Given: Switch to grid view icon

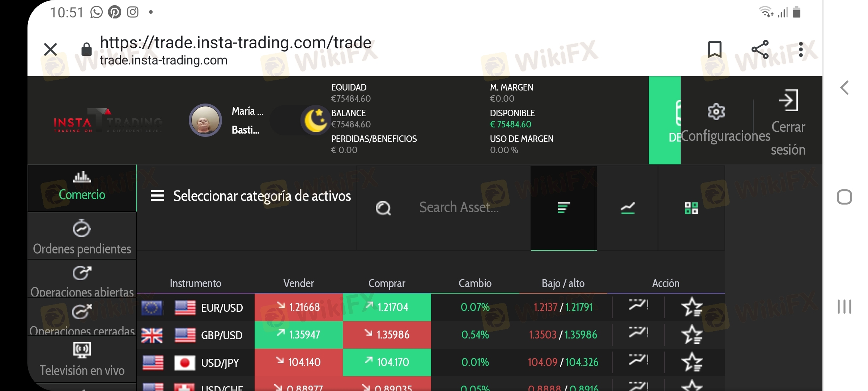Looking at the screenshot, I should [x=691, y=208].
